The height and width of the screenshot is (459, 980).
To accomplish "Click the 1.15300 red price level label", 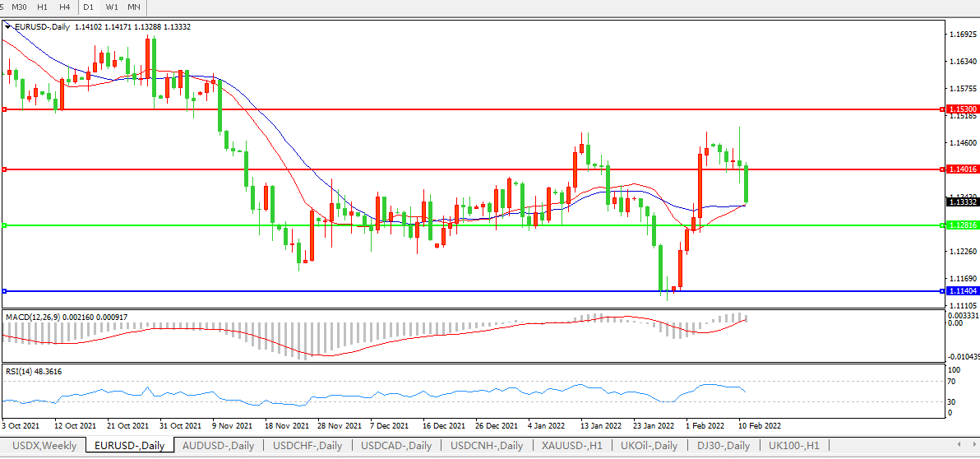I will [x=962, y=109].
